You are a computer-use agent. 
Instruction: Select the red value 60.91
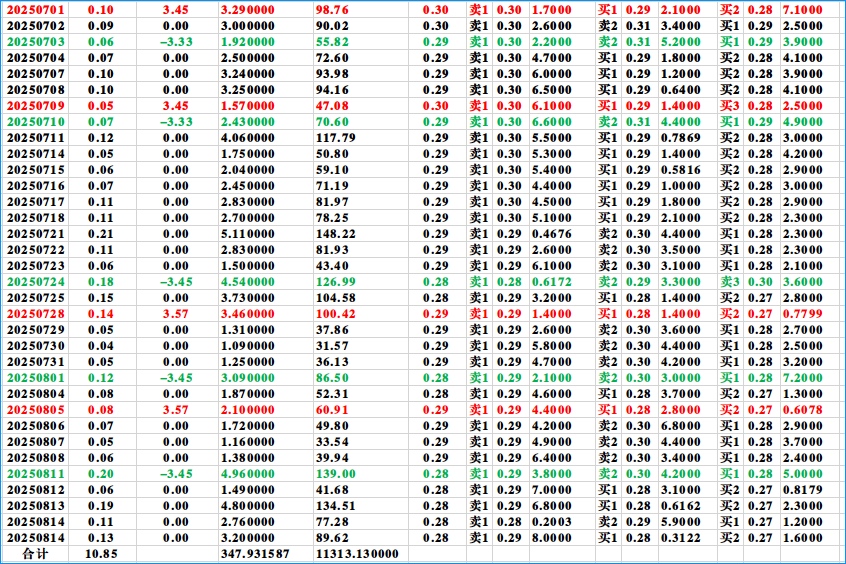[332, 410]
